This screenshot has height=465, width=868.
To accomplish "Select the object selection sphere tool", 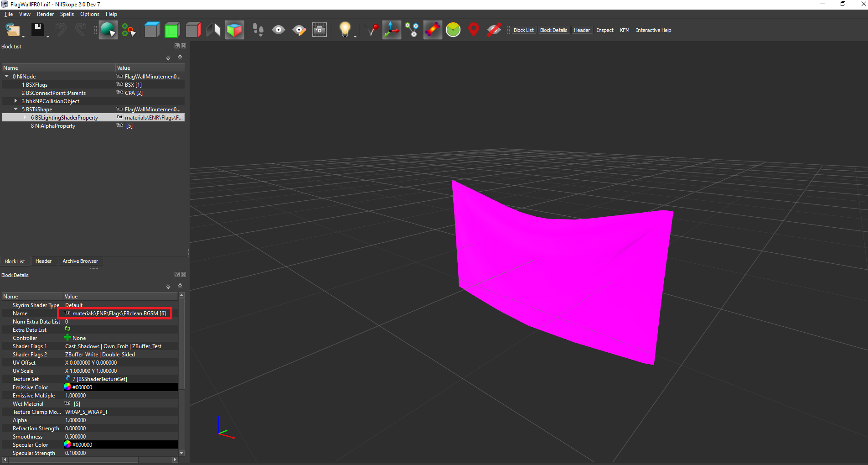I will (108, 30).
